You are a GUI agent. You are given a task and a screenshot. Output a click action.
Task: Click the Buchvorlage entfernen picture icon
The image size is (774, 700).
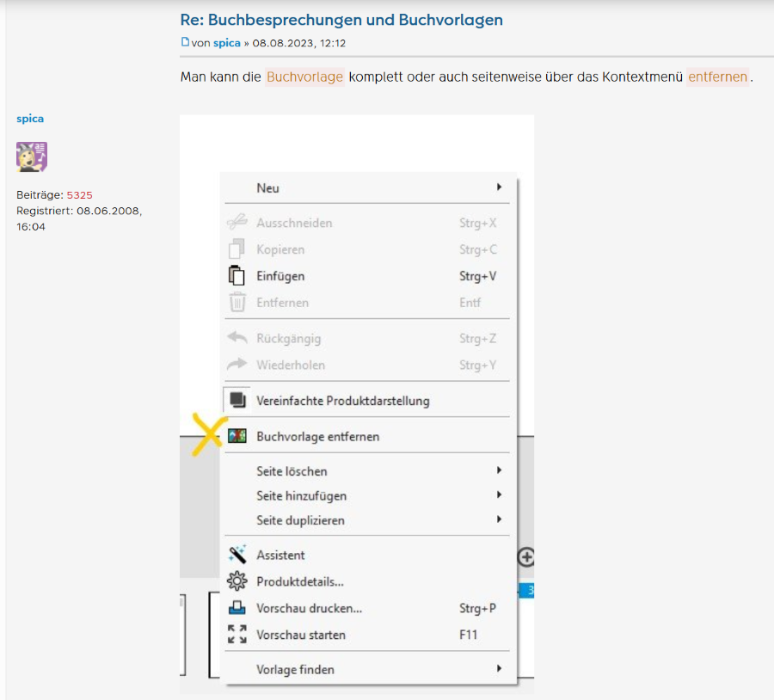pyautogui.click(x=237, y=437)
